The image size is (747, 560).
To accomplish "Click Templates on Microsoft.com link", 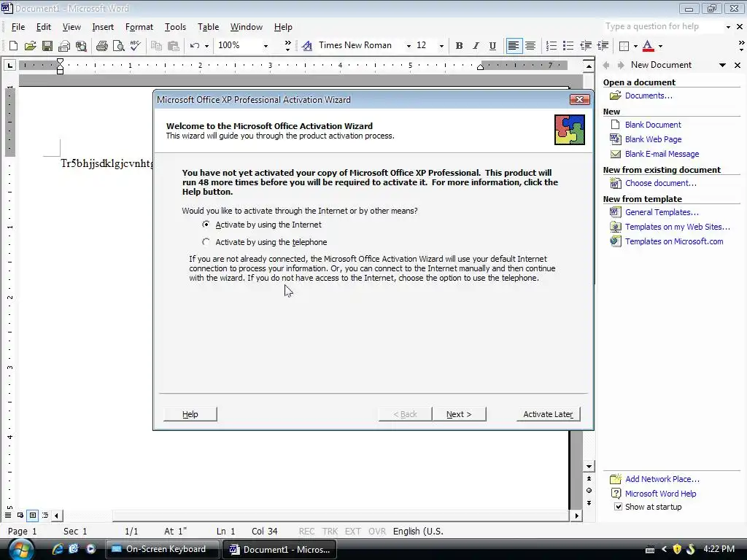I will (x=674, y=241).
